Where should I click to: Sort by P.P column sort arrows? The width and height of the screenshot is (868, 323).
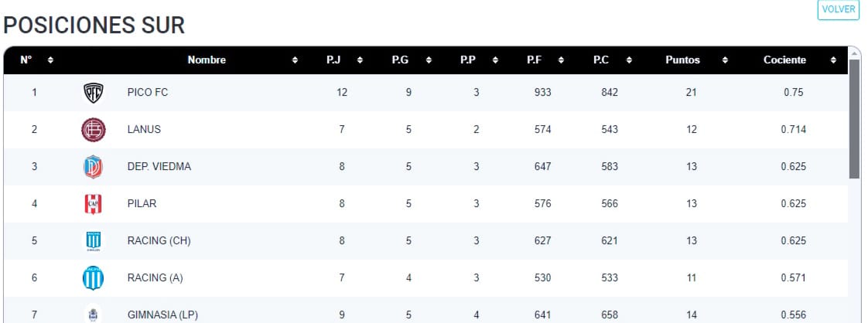point(495,60)
